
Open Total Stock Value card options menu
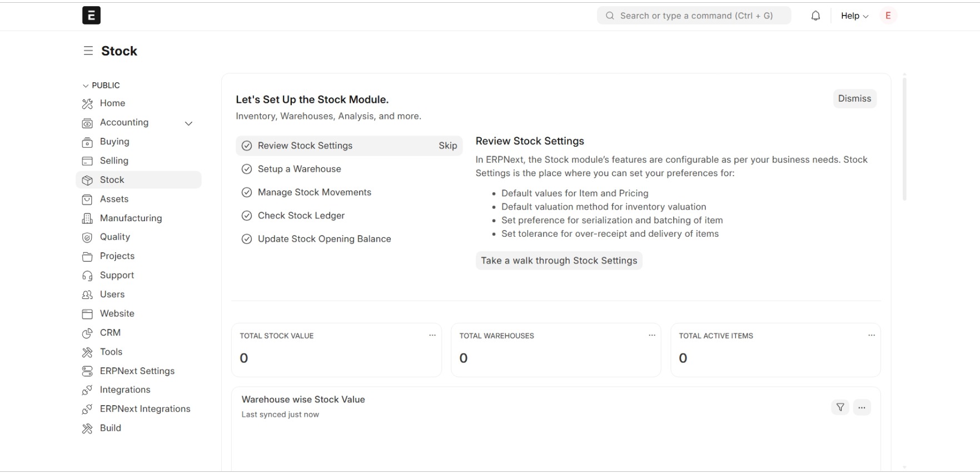(432, 336)
